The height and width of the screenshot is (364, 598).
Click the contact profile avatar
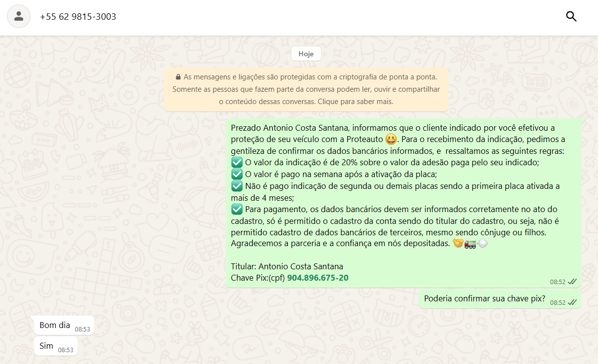click(19, 16)
